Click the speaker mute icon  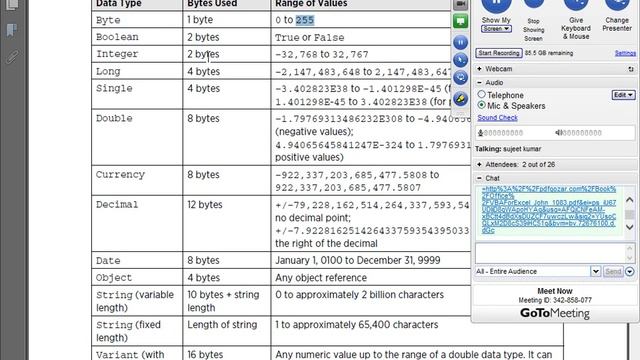coord(559,133)
